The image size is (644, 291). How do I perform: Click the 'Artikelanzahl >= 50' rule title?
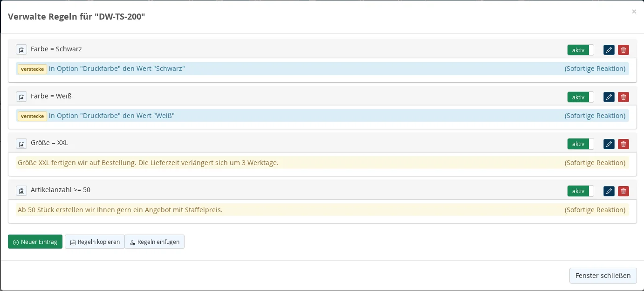[61, 190]
